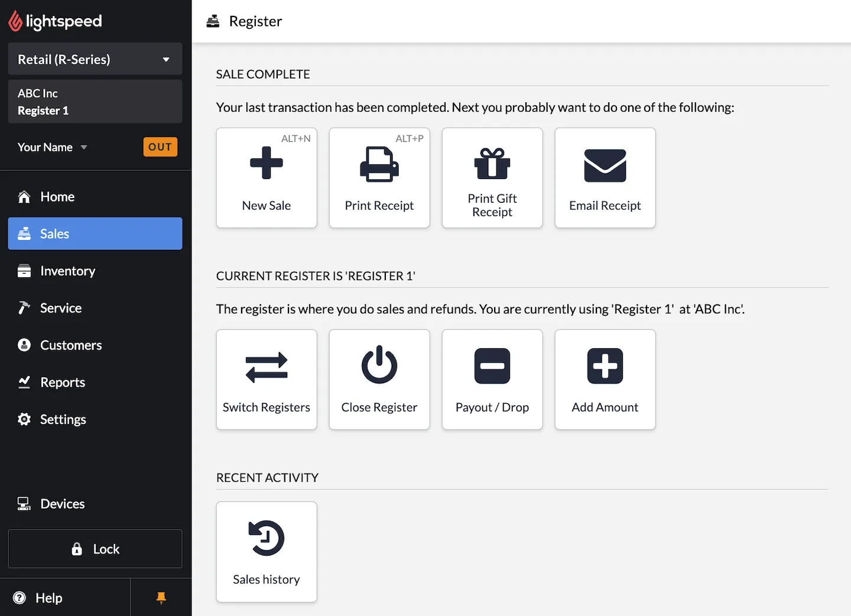Open ABC Inc Register 1 selector
The height and width of the screenshot is (616, 851).
(95, 102)
